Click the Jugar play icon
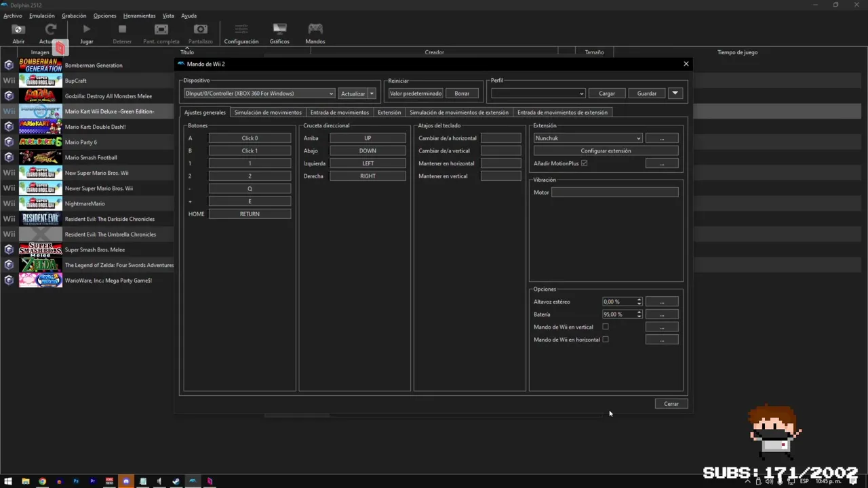The width and height of the screenshot is (868, 488). coord(86,29)
